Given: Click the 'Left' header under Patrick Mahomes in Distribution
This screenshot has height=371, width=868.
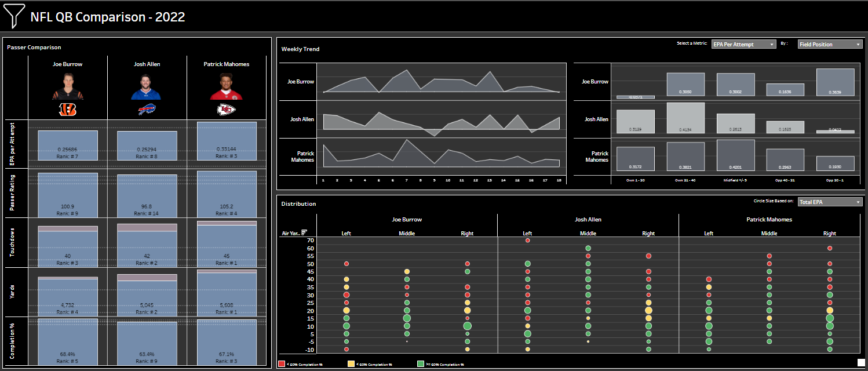Looking at the screenshot, I should [x=709, y=233].
